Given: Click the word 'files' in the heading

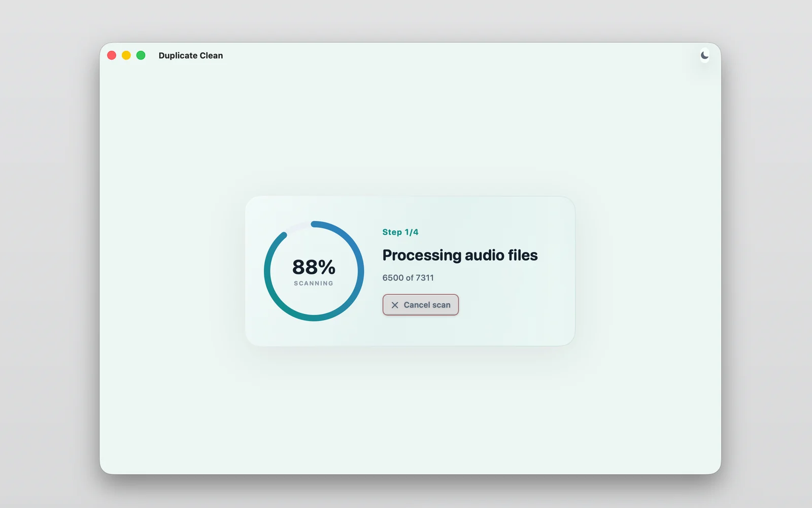Looking at the screenshot, I should pyautogui.click(x=523, y=255).
